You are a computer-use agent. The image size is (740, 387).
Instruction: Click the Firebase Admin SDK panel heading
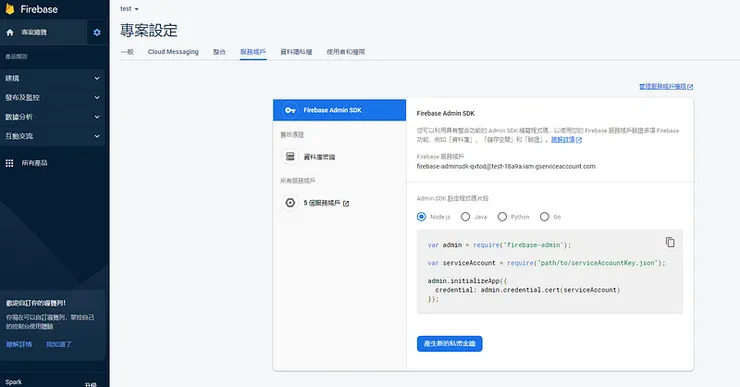(x=446, y=113)
